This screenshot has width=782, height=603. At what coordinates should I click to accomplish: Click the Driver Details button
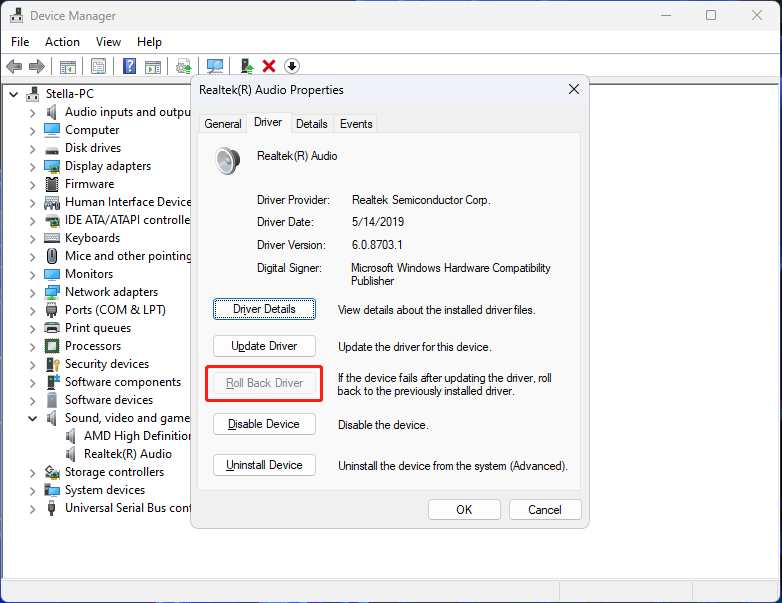click(x=264, y=309)
